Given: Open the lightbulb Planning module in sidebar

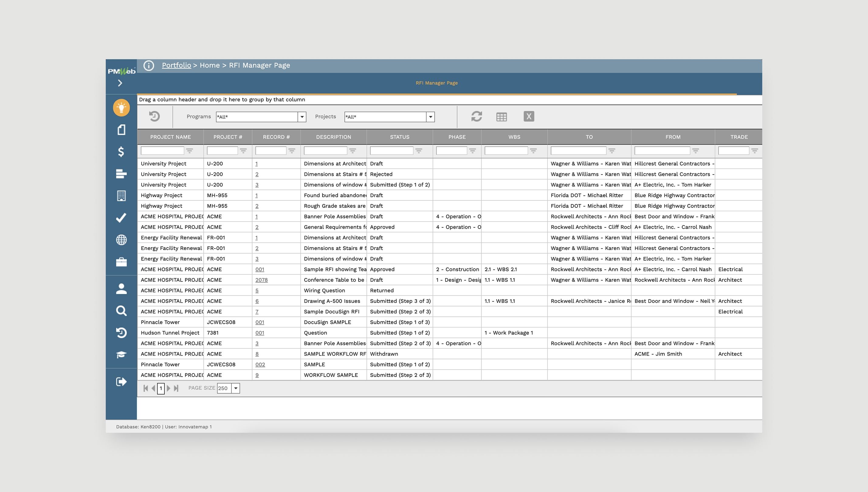Looking at the screenshot, I should 121,108.
